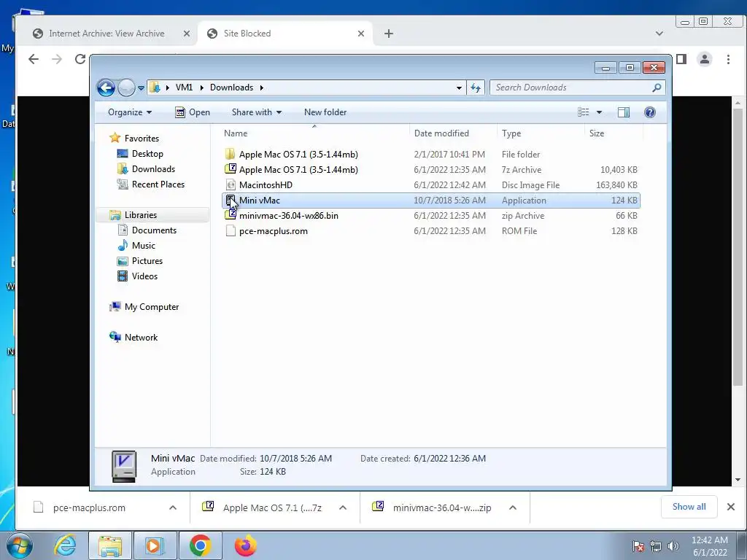
Task: Refresh the Downloads folder view
Action: pos(476,87)
